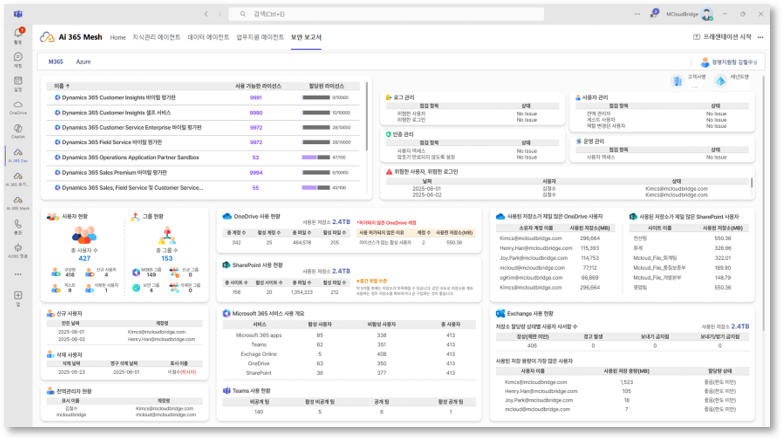Go back with the left arrow
This screenshot has height=440, width=783.
point(206,14)
